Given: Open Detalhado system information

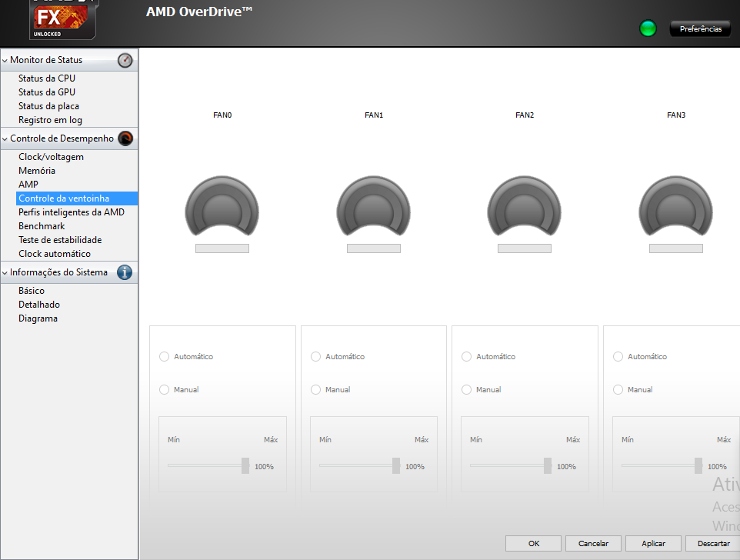Looking at the screenshot, I should point(39,305).
